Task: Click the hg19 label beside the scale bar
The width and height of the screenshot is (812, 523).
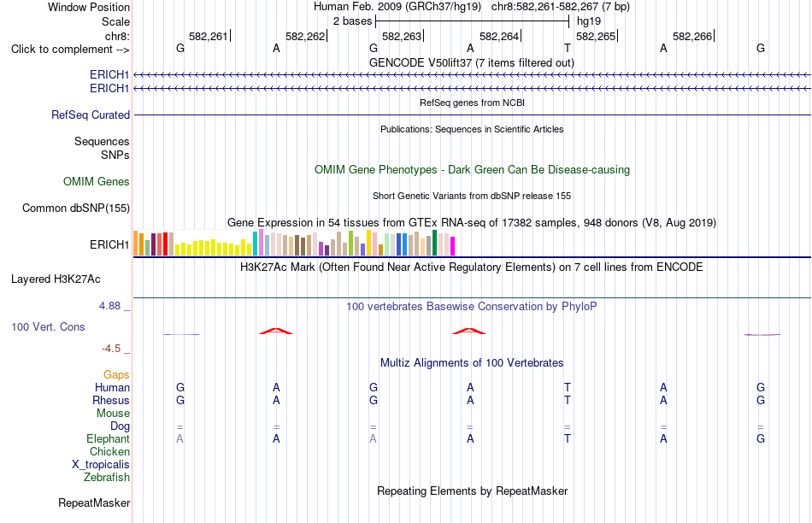Action: (589, 21)
